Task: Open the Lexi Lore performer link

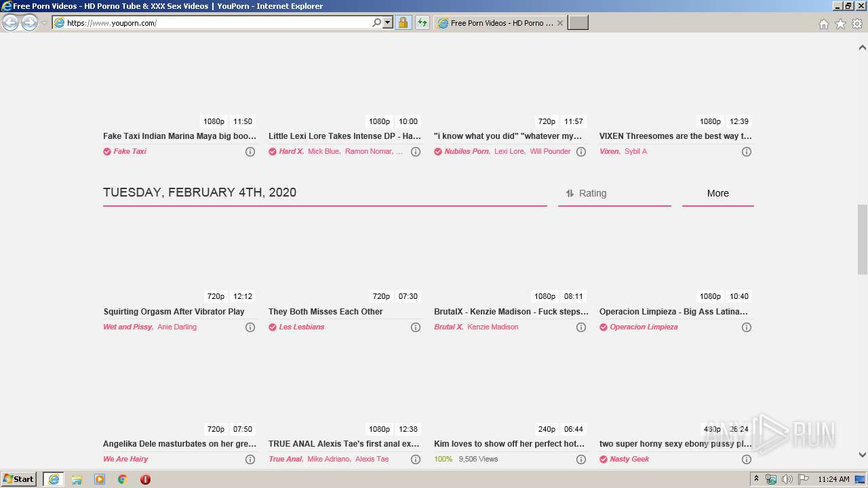Action: tap(509, 151)
